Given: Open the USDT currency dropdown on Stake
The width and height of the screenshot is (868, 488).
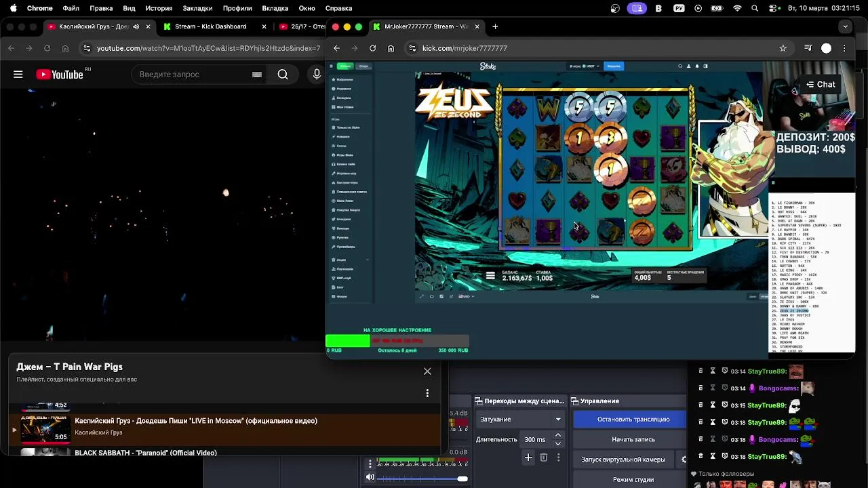Looking at the screenshot, I should tap(590, 66).
